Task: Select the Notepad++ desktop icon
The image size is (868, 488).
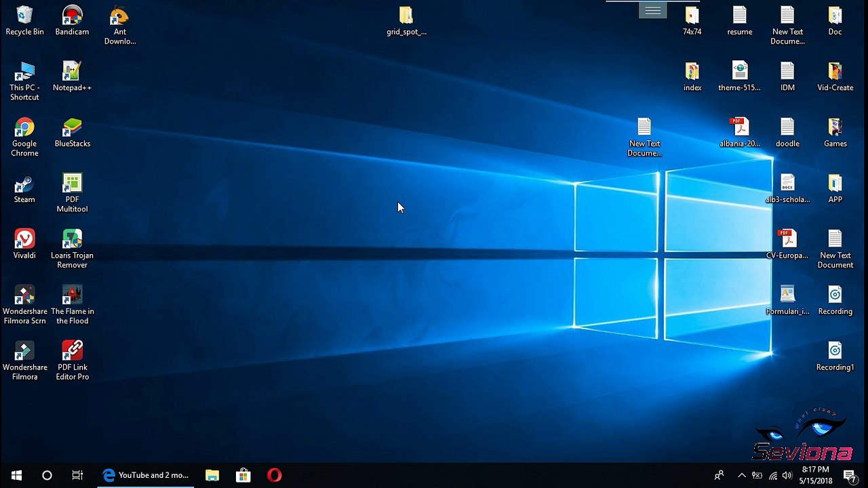Action: [72, 77]
